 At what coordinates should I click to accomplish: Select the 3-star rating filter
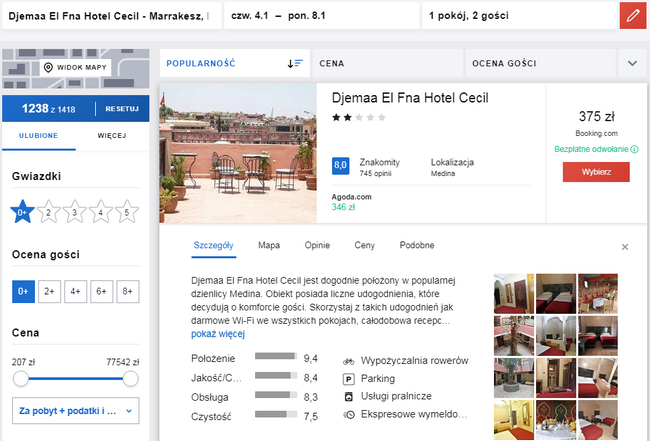pyautogui.click(x=74, y=212)
